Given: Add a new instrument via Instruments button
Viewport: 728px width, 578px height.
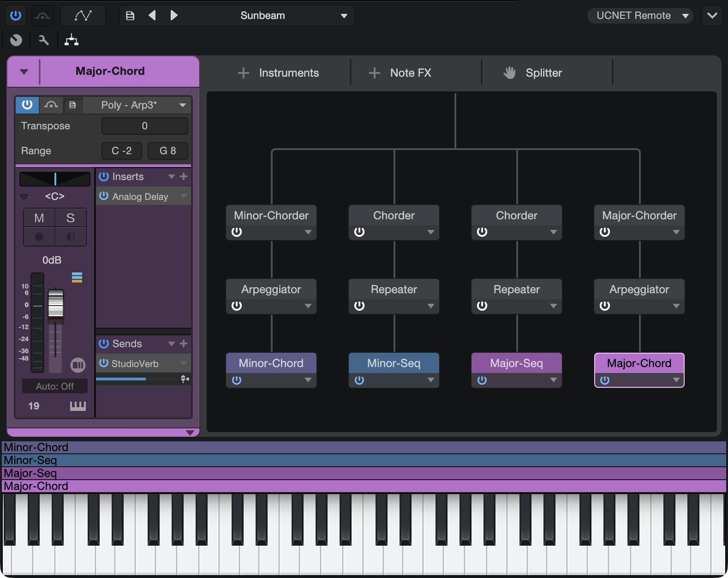Looking at the screenshot, I should pyautogui.click(x=278, y=72).
